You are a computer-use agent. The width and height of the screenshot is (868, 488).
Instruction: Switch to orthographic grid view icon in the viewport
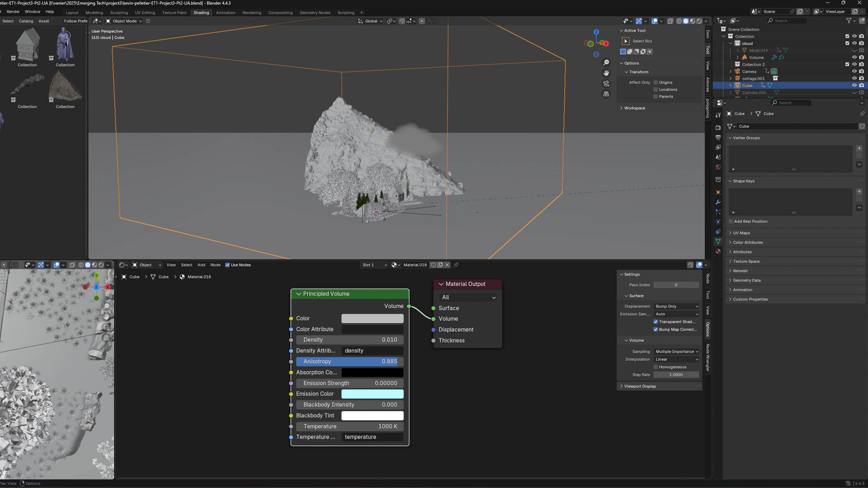(606, 94)
